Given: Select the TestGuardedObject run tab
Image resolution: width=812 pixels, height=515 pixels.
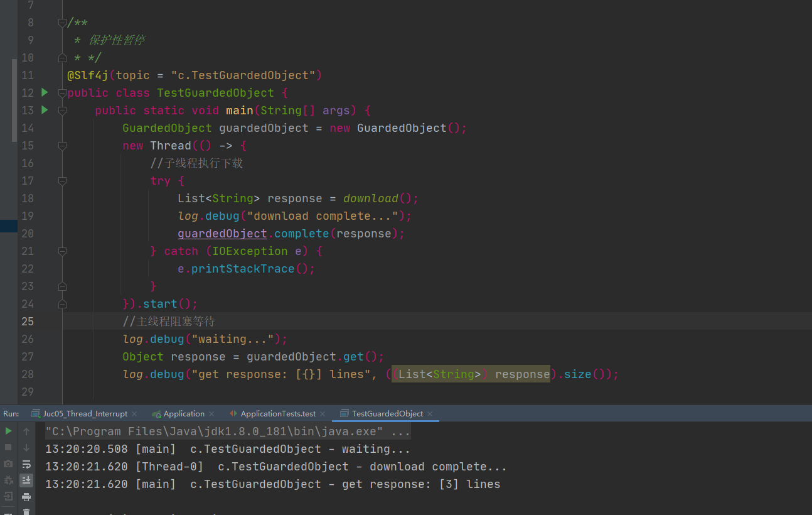Looking at the screenshot, I should pyautogui.click(x=387, y=413).
